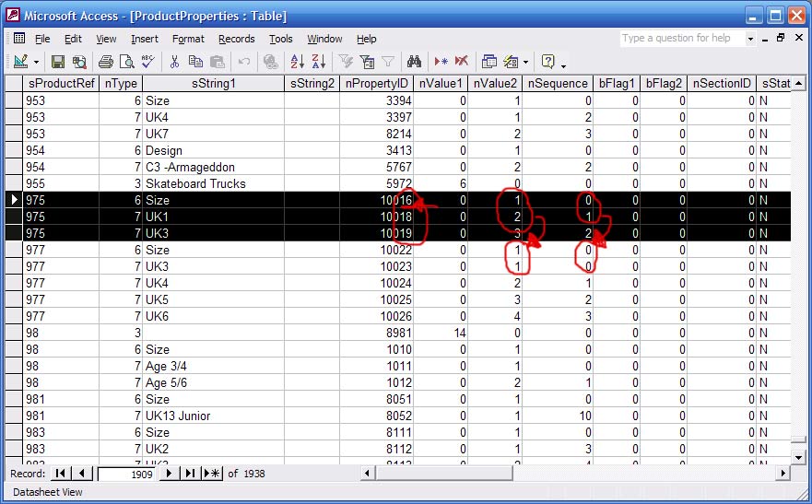Expand the View button dropdown arrow
Viewport: 812px width, 504px height.
[x=37, y=62]
